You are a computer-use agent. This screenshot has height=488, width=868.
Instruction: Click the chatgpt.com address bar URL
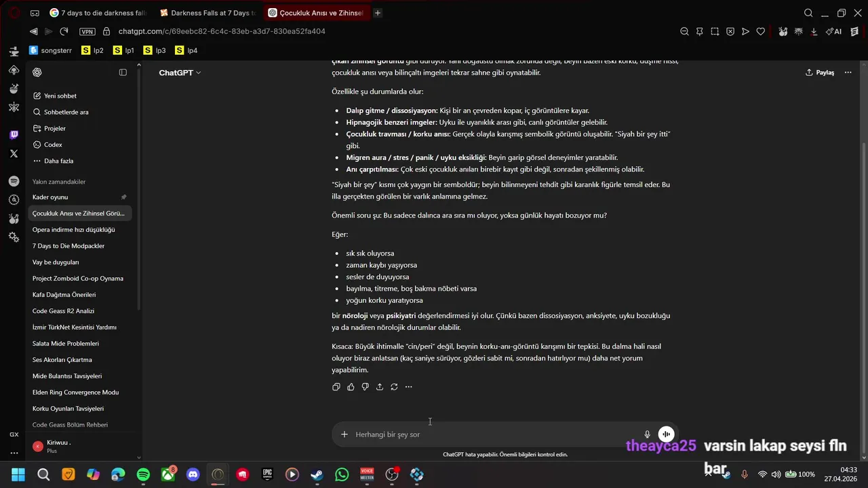(222, 31)
